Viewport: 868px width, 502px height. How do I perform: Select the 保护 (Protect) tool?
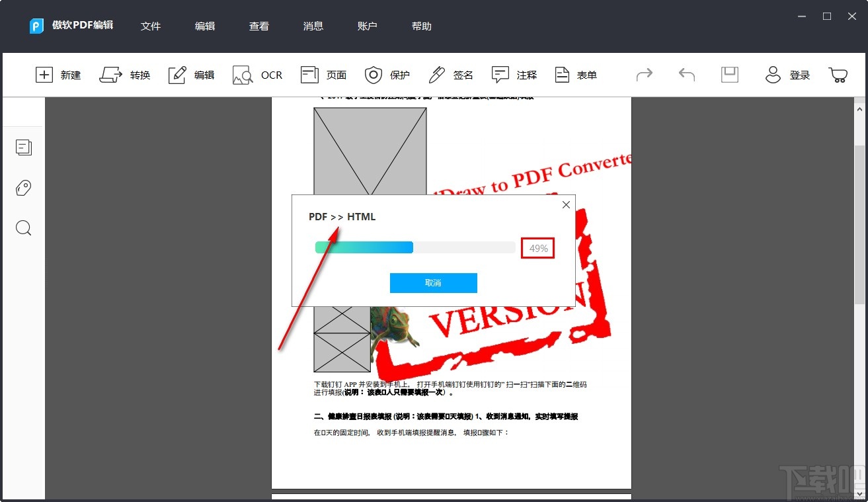(x=387, y=75)
